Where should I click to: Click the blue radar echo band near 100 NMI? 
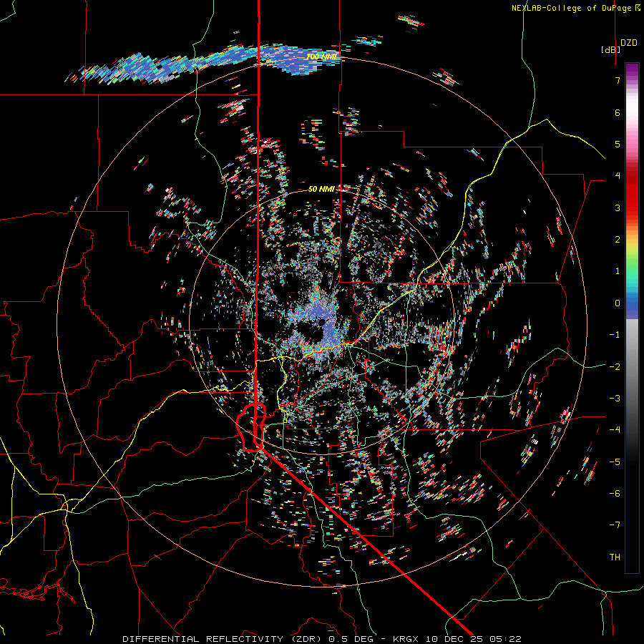pos(203,64)
